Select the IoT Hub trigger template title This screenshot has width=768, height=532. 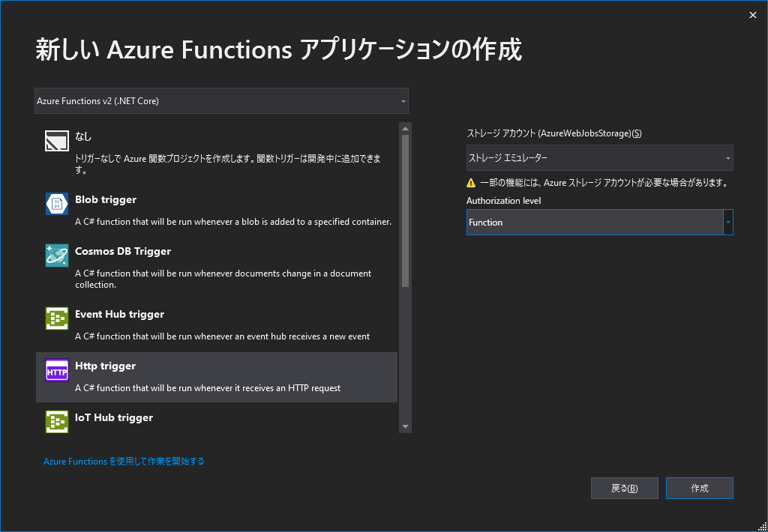pyautogui.click(x=114, y=417)
